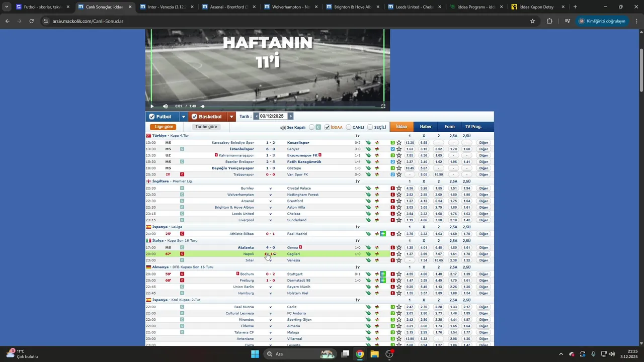The width and height of the screenshot is (644, 362).
Task: Star the Burnley vs Crystal Palace match
Action: click(x=399, y=189)
